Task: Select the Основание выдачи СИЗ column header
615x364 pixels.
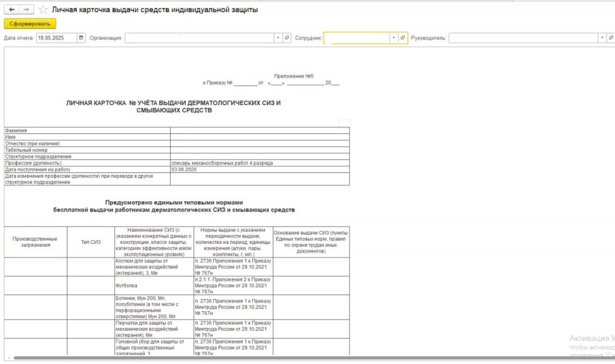Action: [311, 242]
